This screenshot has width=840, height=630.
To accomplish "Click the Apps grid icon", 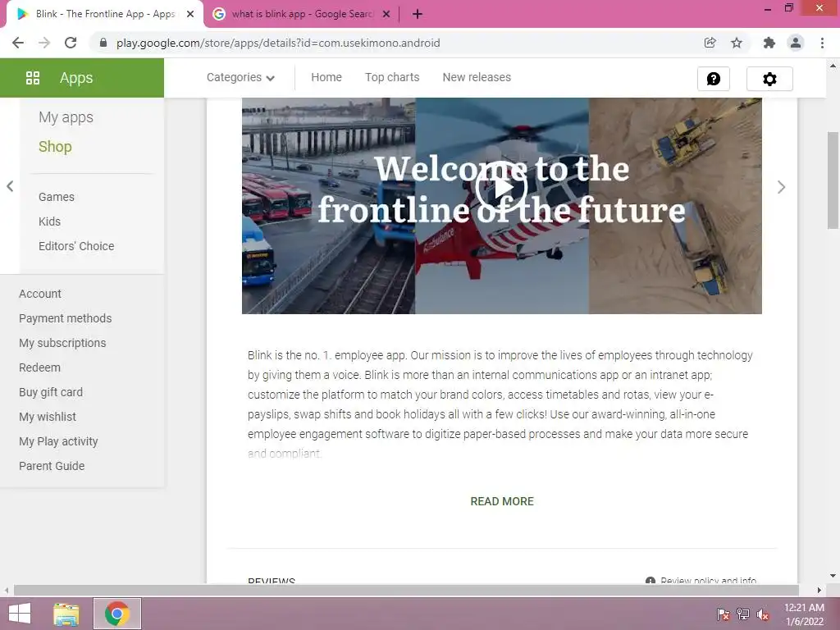I will [x=33, y=78].
